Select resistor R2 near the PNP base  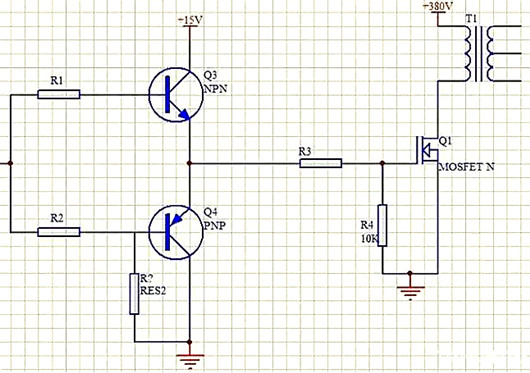click(x=59, y=232)
